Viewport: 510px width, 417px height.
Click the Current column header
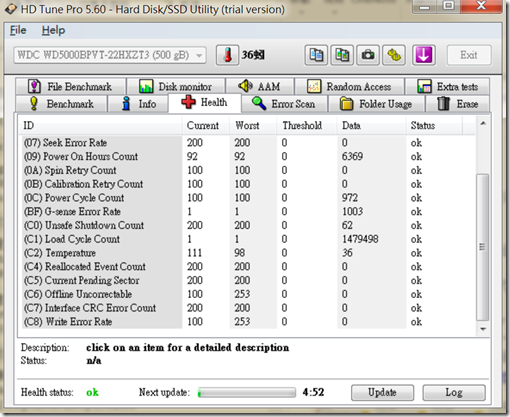[x=206, y=126]
